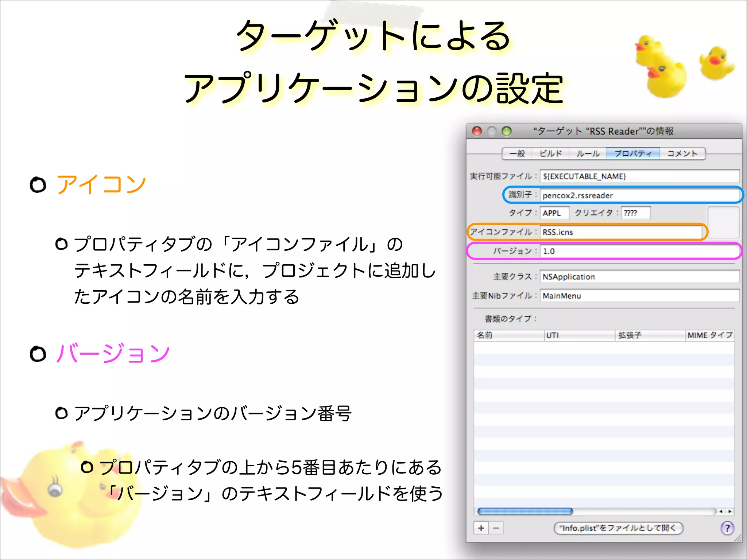This screenshot has width=747, height=560.
Task: Click the plus button to add document type
Action: [x=481, y=528]
